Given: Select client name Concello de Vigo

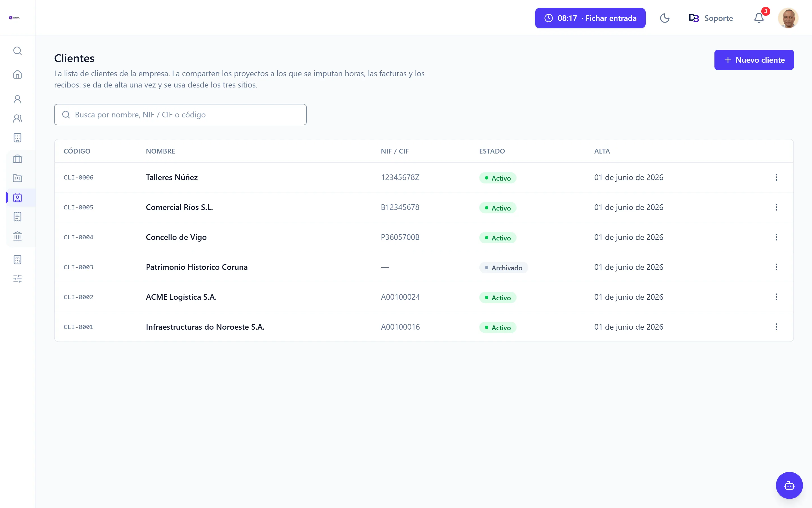Looking at the screenshot, I should click(x=176, y=237).
